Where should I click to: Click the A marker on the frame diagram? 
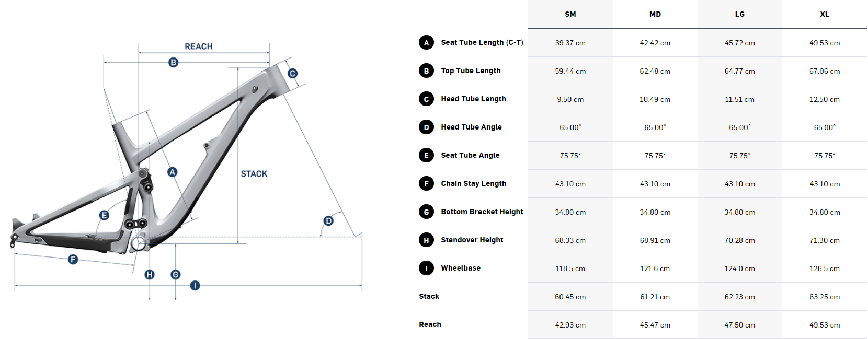[x=172, y=172]
